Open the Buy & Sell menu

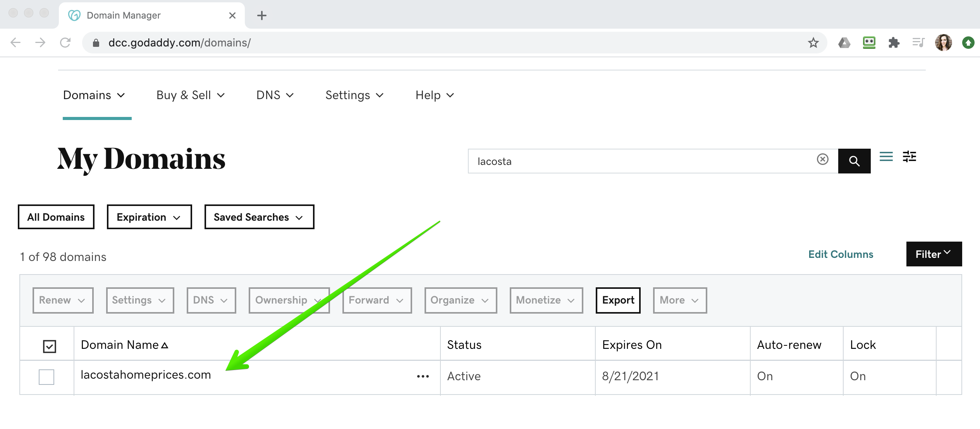190,95
